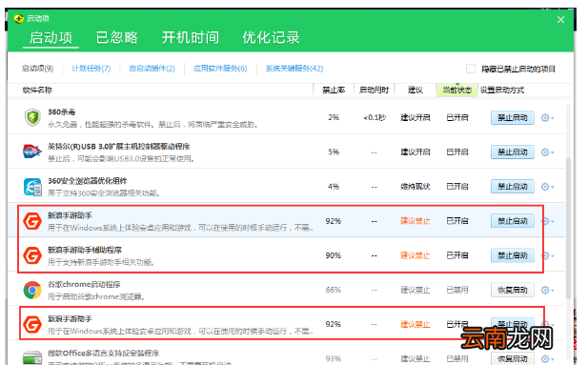Image resolution: width=588 pixels, height=365 pixels.
Task: Switch to the 已忽略 tab
Action: (x=116, y=37)
